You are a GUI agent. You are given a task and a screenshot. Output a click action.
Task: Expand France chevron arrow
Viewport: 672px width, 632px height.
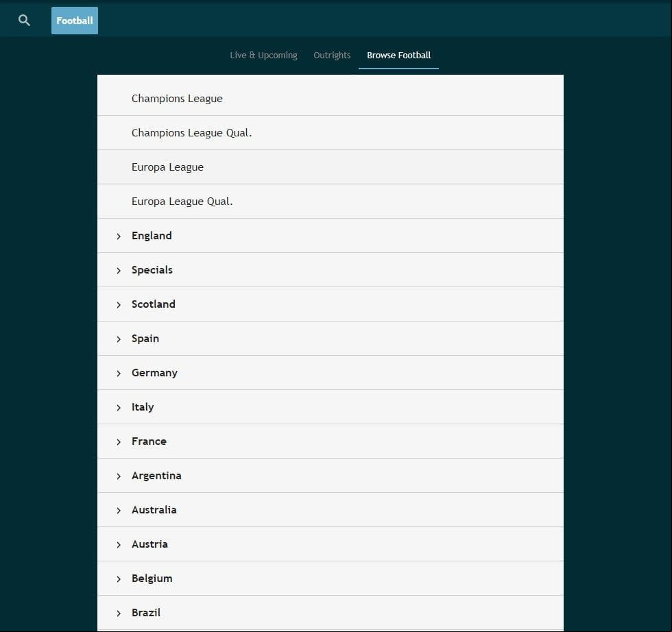click(x=119, y=441)
